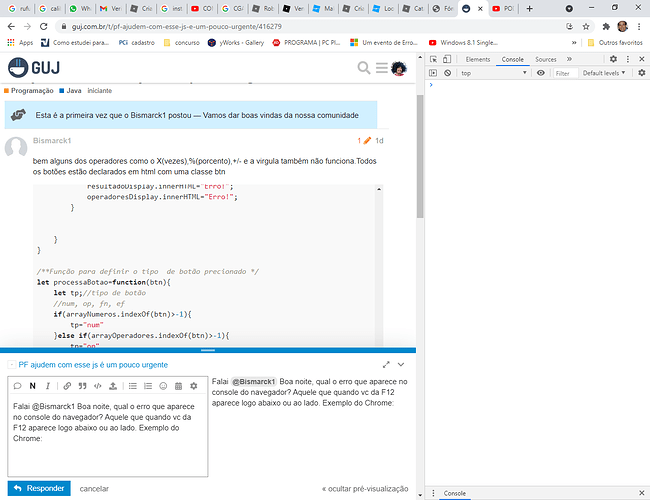Screen dimensions: 650x500
Task: Select an element with the DevTools inspect icon
Action: pyautogui.click(x=433, y=59)
